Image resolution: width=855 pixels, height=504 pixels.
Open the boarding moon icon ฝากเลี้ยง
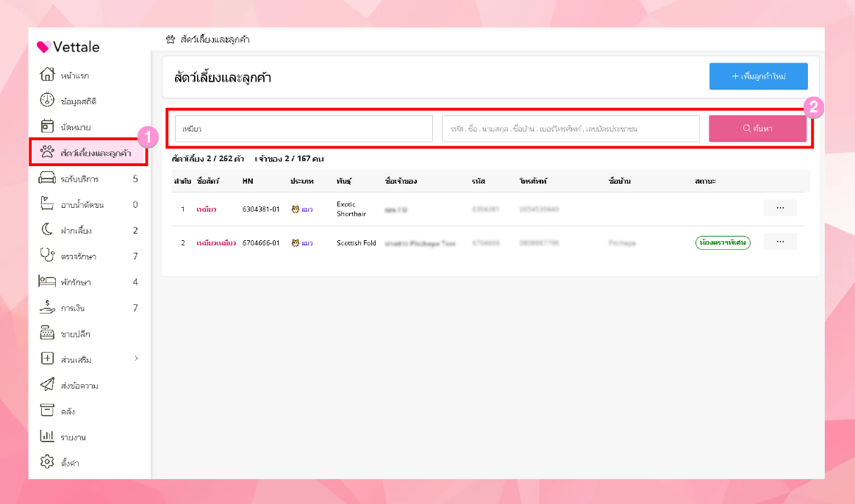[x=48, y=229]
